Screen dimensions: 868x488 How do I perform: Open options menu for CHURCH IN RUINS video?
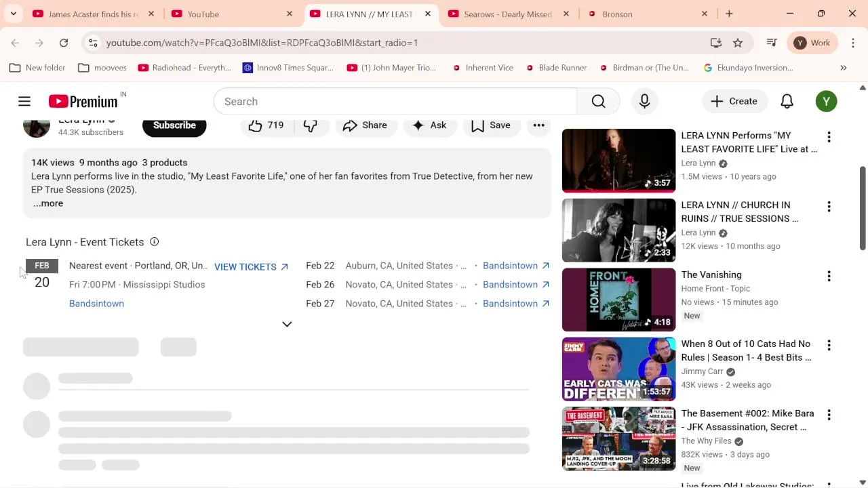pos(829,207)
